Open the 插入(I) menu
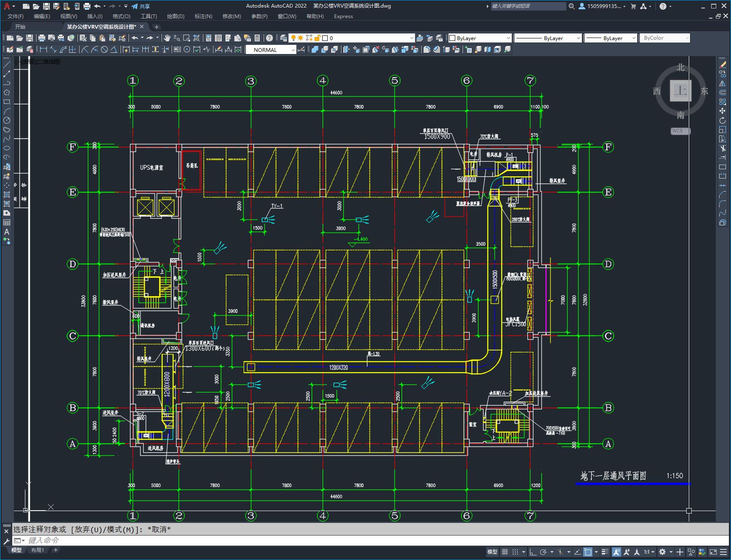Screen dimensions: 731x560 pos(95,16)
